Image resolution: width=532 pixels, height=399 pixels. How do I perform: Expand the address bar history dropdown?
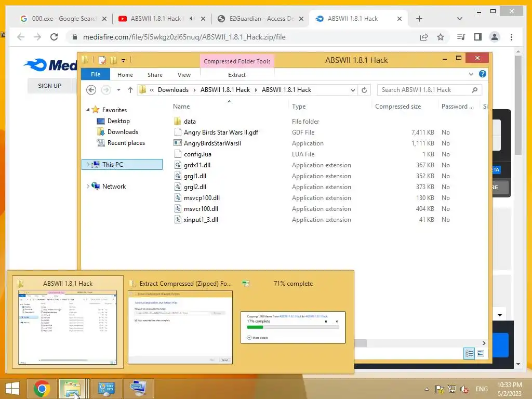(353, 90)
